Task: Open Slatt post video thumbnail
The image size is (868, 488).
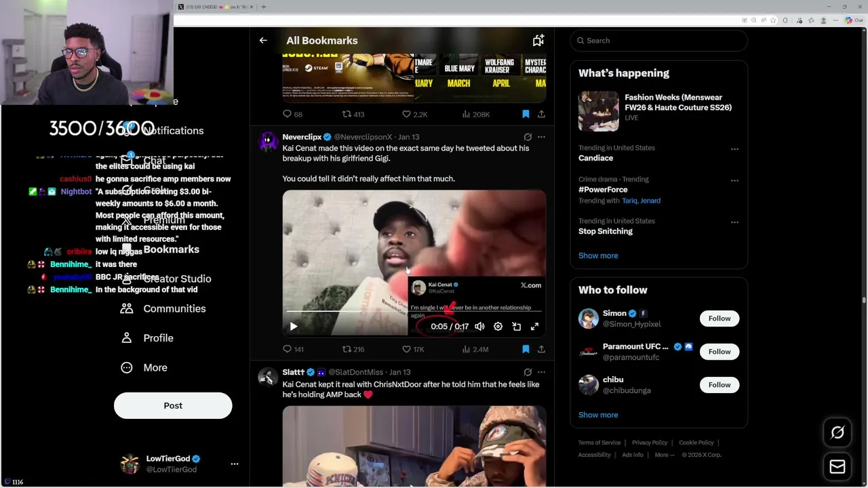Action: pos(414,446)
